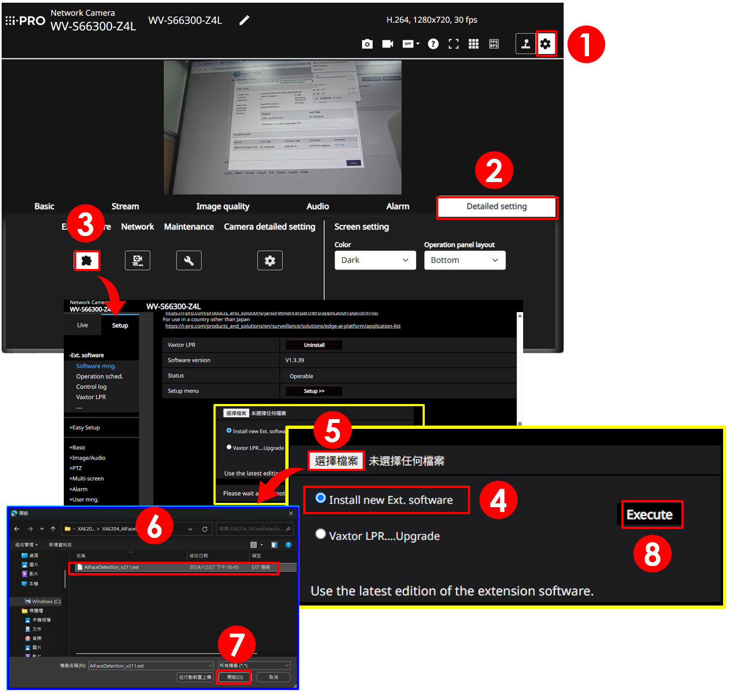749x700 pixels.
Task: Open the Detailed setting tab
Action: pyautogui.click(x=497, y=207)
